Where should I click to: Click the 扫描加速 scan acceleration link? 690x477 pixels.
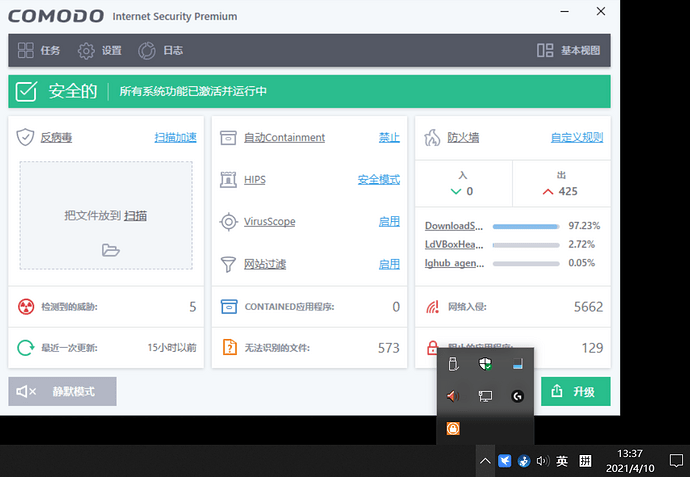pyautogui.click(x=176, y=138)
